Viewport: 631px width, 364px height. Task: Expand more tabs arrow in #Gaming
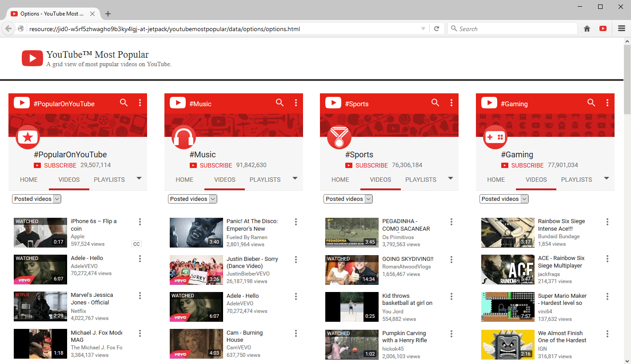(x=607, y=178)
